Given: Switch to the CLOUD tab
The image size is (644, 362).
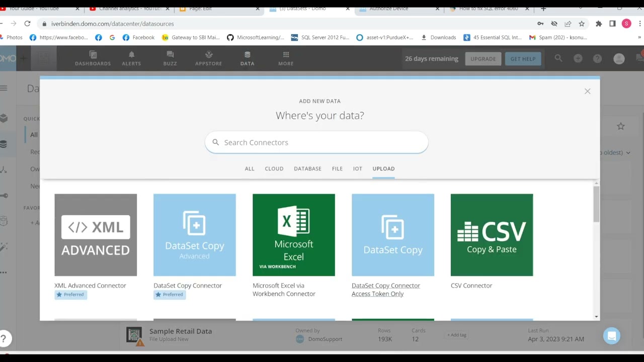Looking at the screenshot, I should pos(274,168).
